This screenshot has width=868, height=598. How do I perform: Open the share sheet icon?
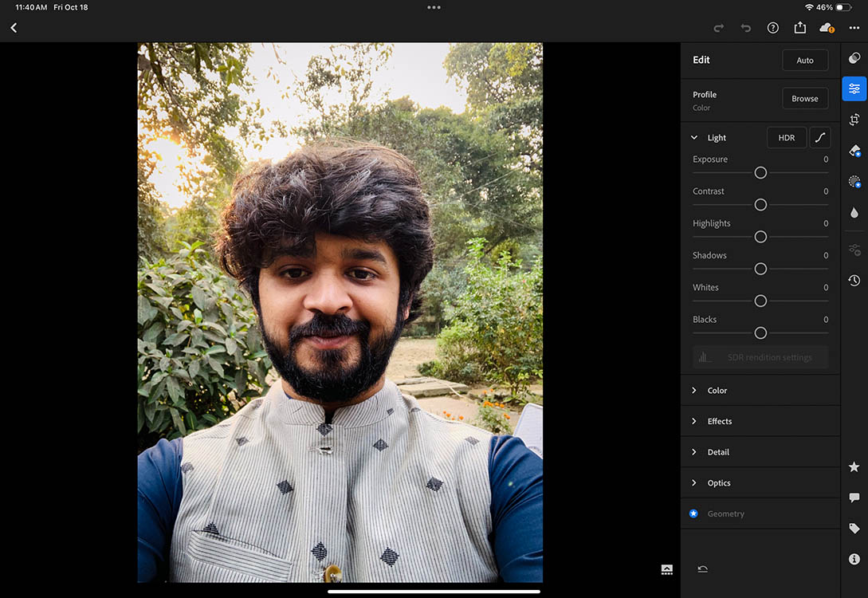point(799,27)
